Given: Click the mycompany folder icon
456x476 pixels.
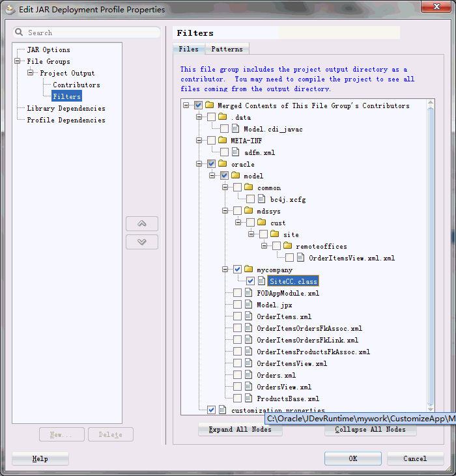Looking at the screenshot, I should [249, 270].
